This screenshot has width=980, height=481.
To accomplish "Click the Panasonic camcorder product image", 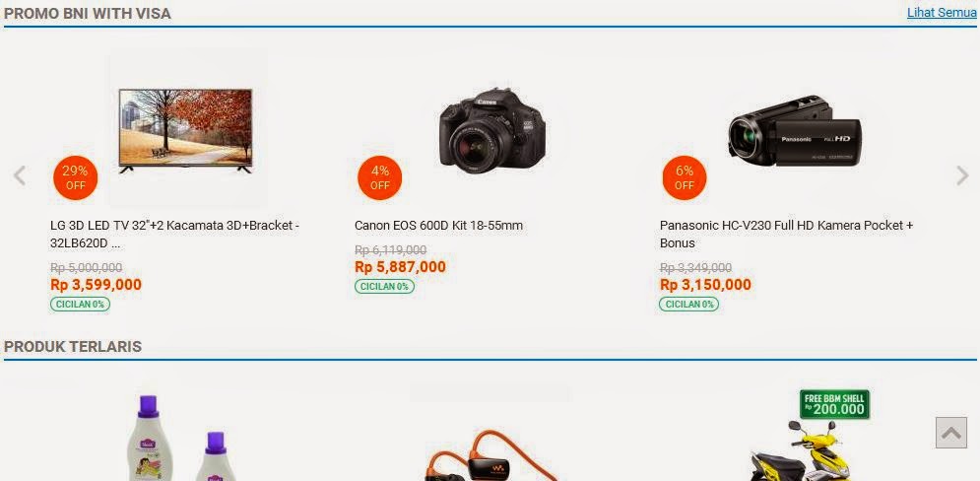I will (795, 131).
